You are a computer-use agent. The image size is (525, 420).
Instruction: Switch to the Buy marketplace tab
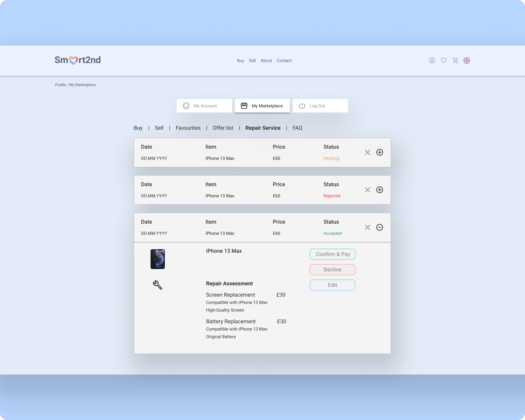point(138,128)
